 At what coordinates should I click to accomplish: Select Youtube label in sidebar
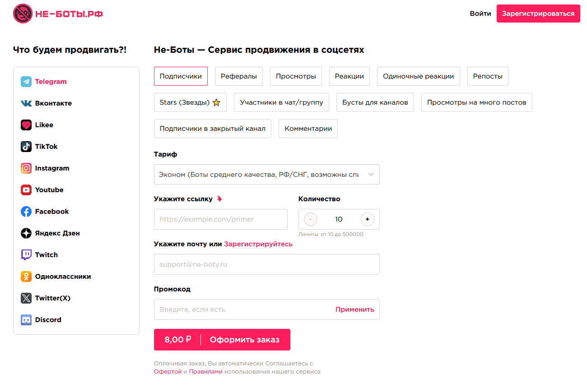tap(49, 190)
